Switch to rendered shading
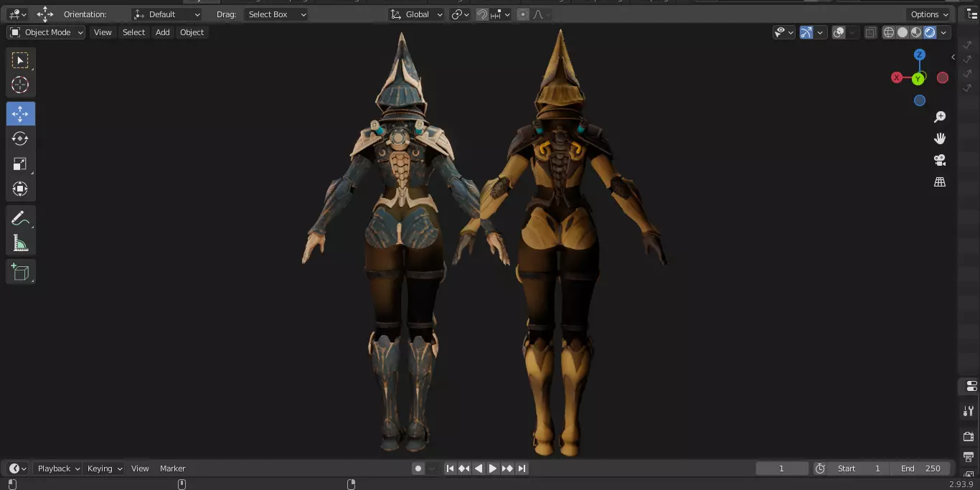This screenshot has height=490, width=980. (x=930, y=32)
